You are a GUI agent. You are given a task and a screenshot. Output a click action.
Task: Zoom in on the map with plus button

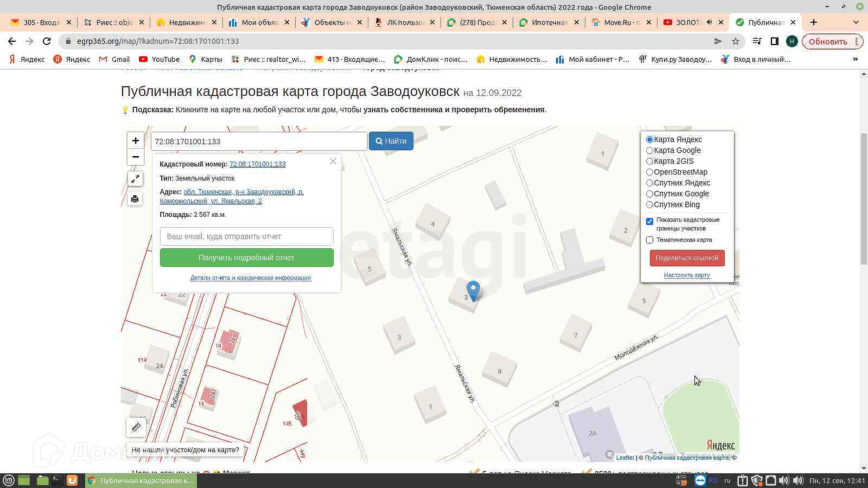pos(135,140)
